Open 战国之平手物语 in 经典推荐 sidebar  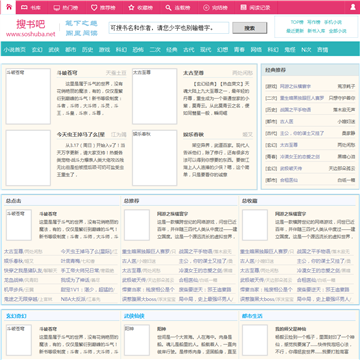[x=295, y=110]
